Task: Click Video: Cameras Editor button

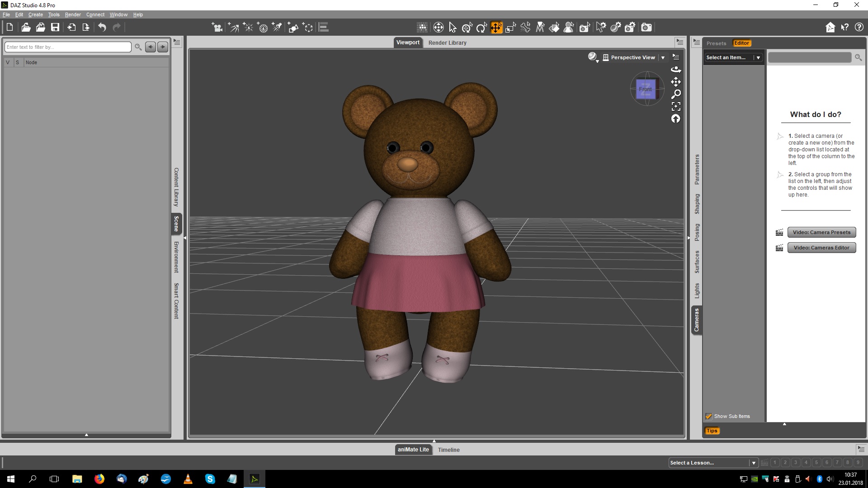Action: click(x=821, y=248)
